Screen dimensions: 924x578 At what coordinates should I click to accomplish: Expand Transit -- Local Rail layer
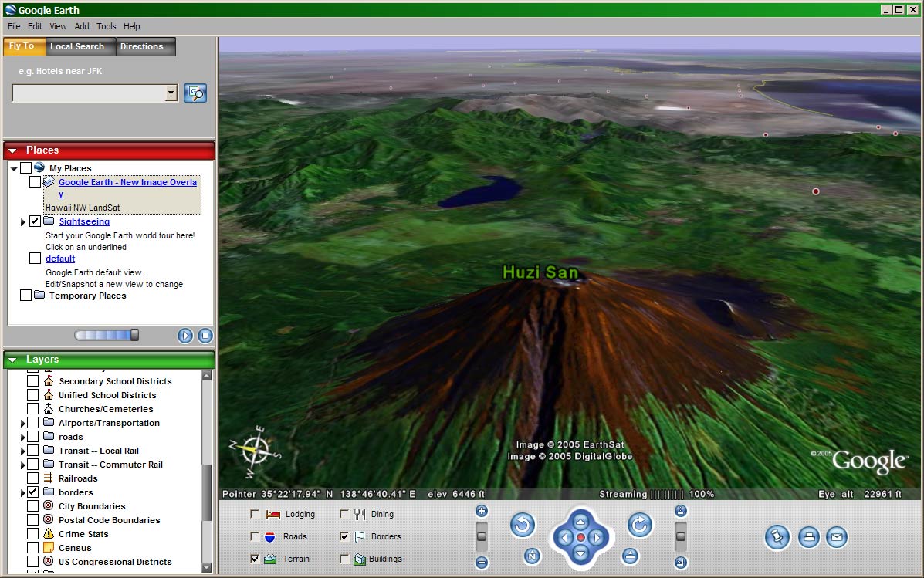tap(23, 451)
